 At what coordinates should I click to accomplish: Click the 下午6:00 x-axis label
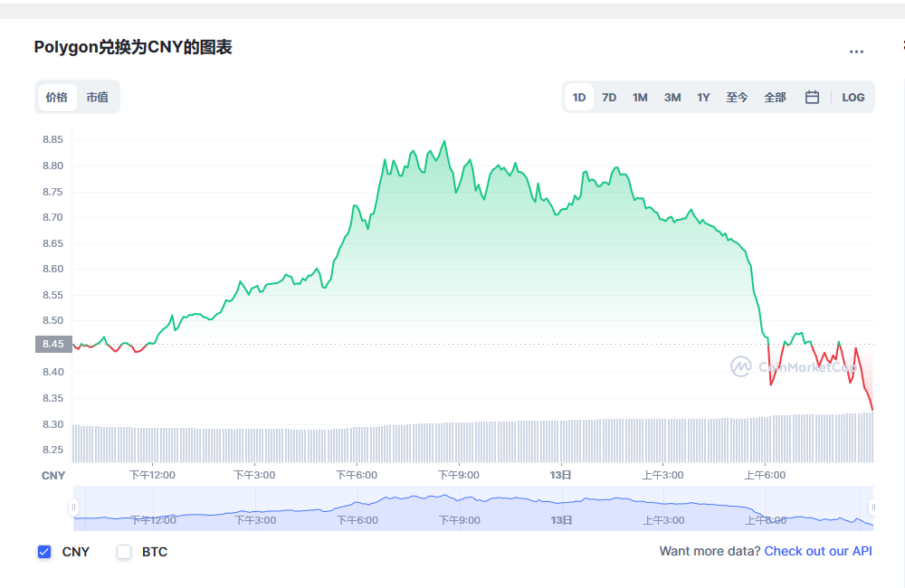click(x=357, y=475)
